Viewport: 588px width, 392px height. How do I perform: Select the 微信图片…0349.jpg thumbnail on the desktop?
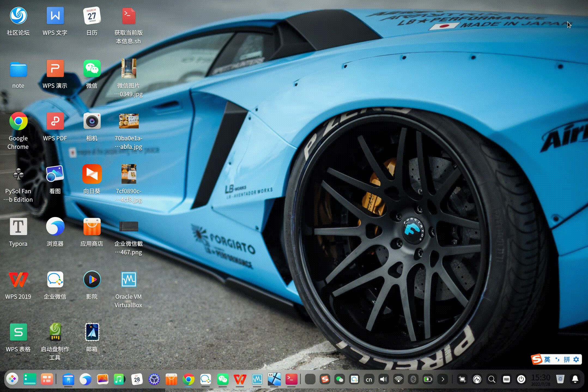tap(129, 68)
